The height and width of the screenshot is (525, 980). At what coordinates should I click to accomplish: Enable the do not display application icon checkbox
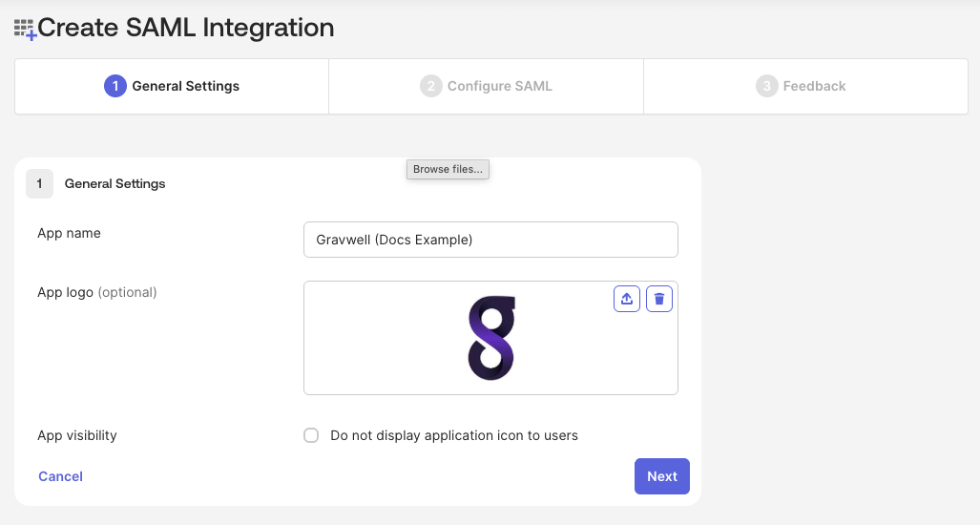point(311,435)
